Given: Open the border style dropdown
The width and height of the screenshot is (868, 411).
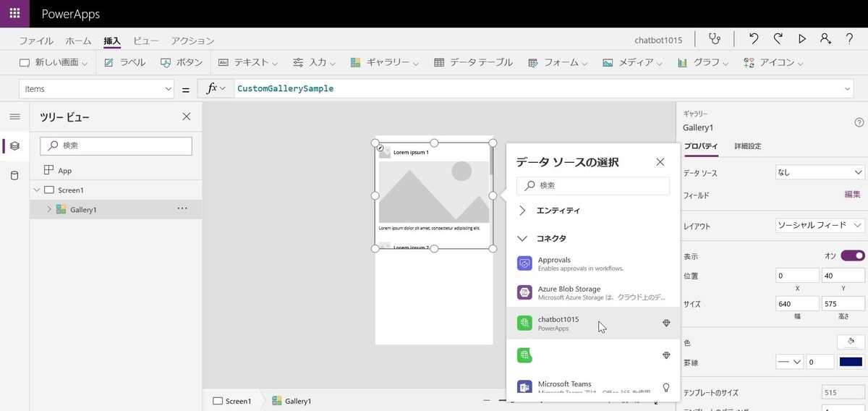Looking at the screenshot, I should point(789,362).
